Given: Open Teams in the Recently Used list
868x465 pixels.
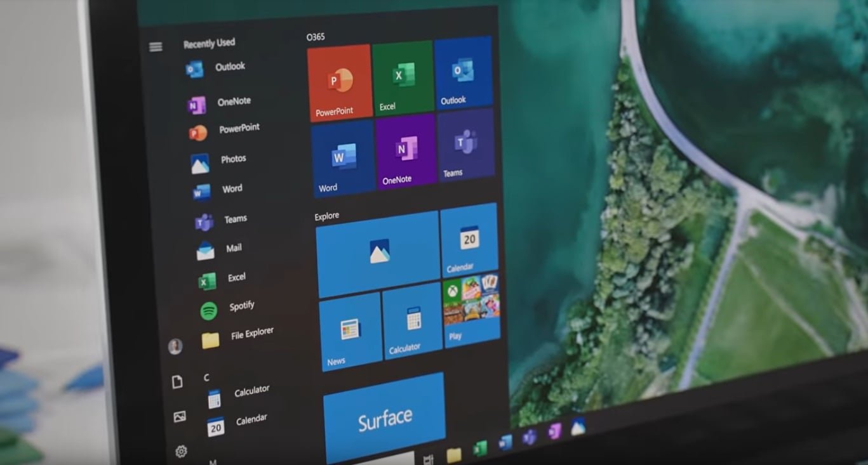Looking at the screenshot, I should (x=221, y=221).
